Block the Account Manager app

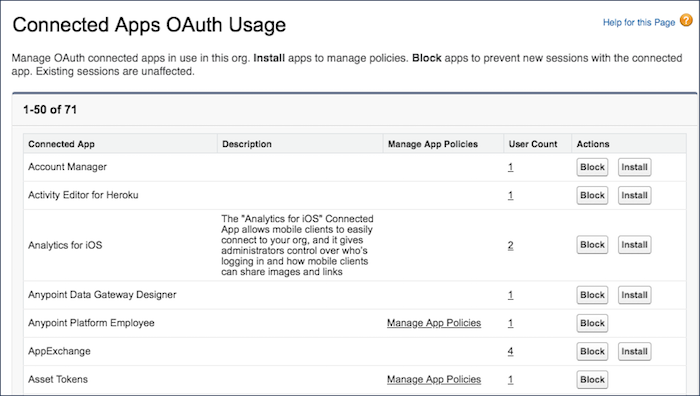tap(592, 167)
